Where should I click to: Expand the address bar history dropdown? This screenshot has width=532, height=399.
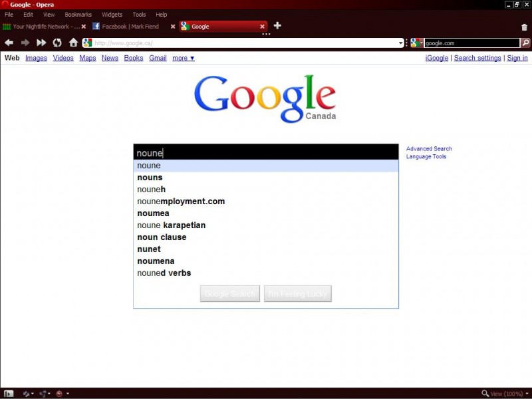point(401,43)
